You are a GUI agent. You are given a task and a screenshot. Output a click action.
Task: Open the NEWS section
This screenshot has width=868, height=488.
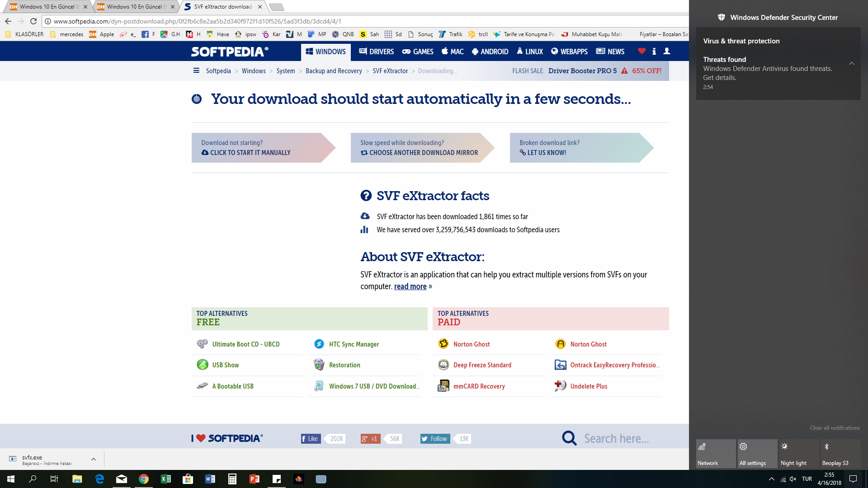[x=610, y=52]
